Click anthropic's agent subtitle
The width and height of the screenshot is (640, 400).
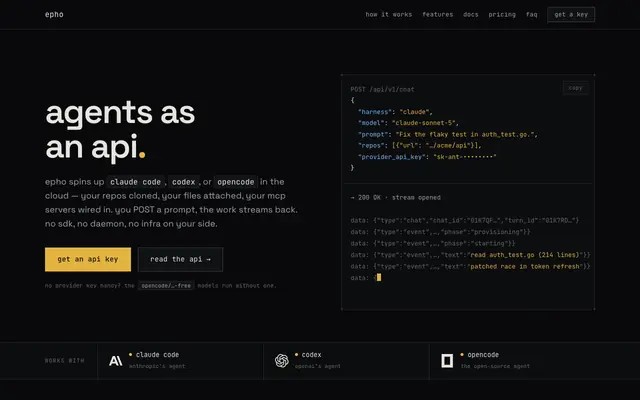[x=157, y=366]
